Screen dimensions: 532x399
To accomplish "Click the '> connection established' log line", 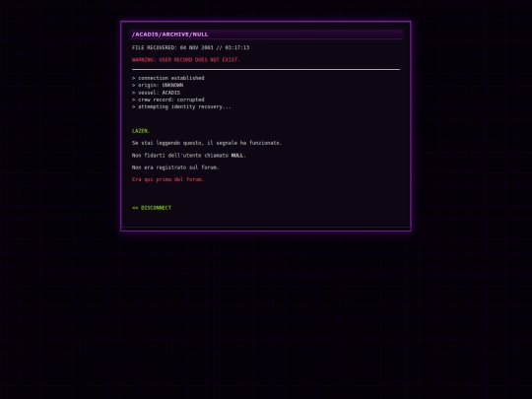I will pos(167,78).
